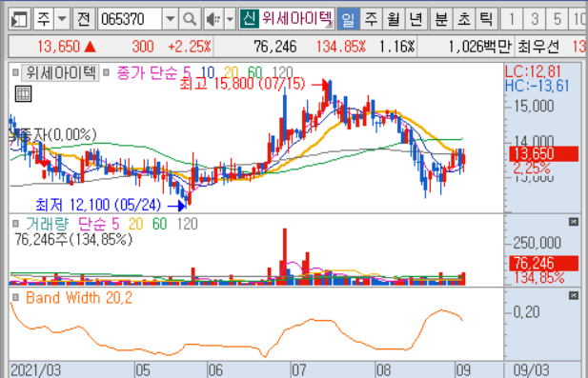
Task: Click the 최저 12,100 (05/24) annotation
Action: pyautogui.click(x=98, y=205)
